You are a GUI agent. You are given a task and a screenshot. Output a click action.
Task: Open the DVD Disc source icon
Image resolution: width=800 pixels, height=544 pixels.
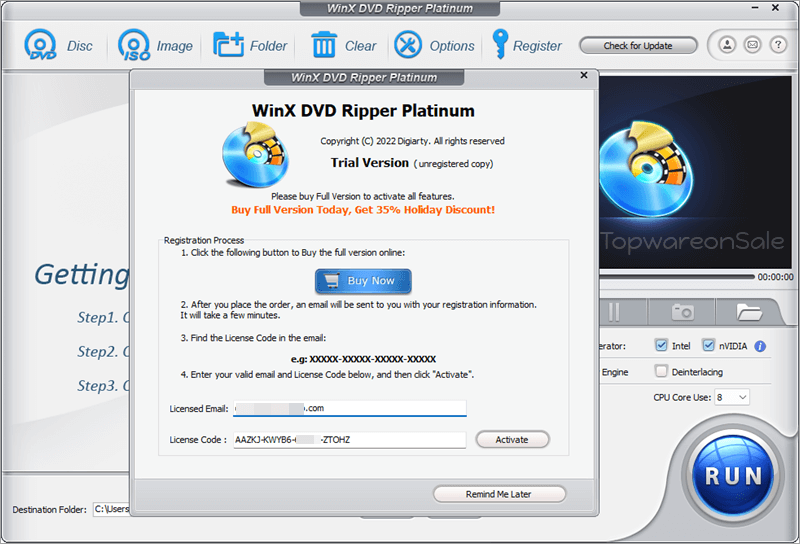click(40, 45)
